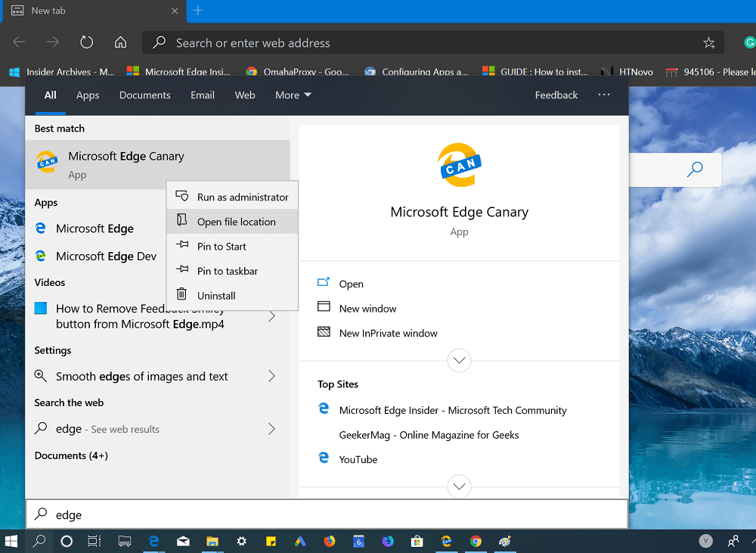
Task: Open the Microsoft Edge taskbar icon
Action: pyautogui.click(x=153, y=541)
